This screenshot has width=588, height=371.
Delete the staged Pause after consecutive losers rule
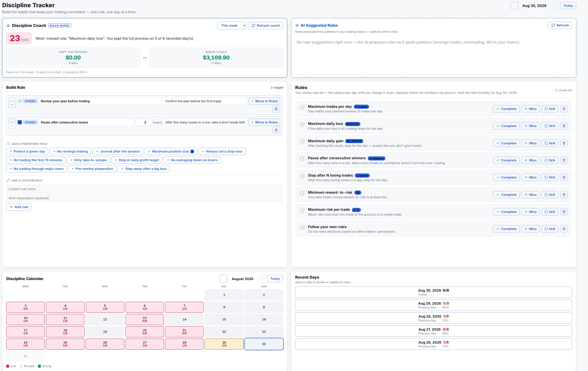[276, 130]
